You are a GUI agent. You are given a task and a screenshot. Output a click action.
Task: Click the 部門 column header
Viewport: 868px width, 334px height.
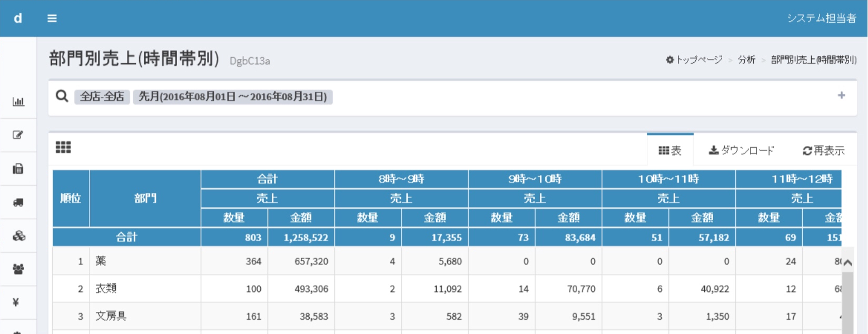click(x=145, y=199)
